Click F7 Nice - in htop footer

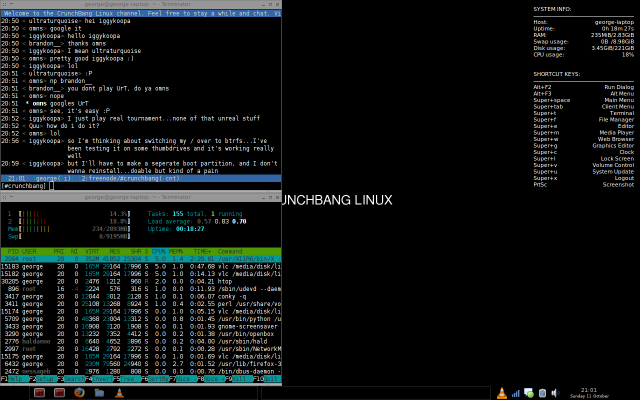(x=183, y=379)
